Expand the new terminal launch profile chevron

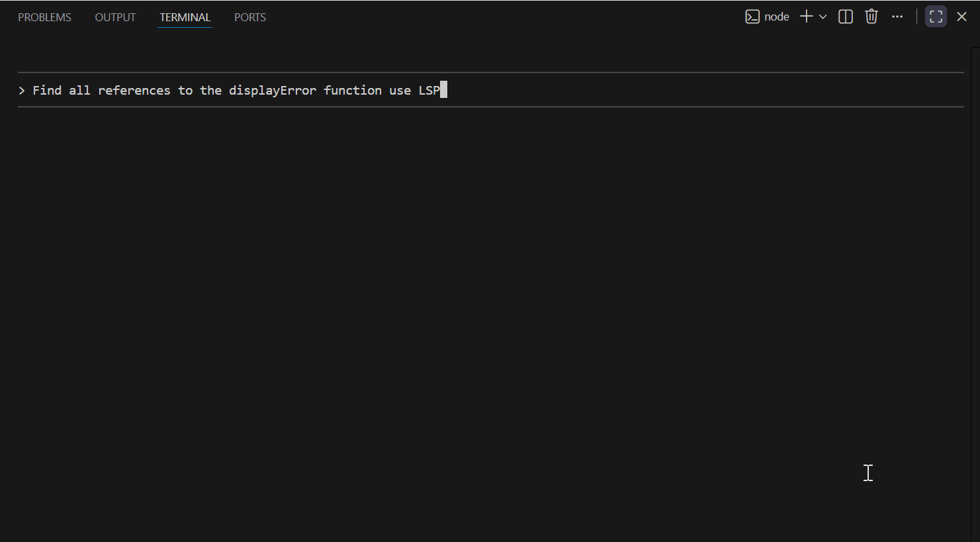(823, 17)
